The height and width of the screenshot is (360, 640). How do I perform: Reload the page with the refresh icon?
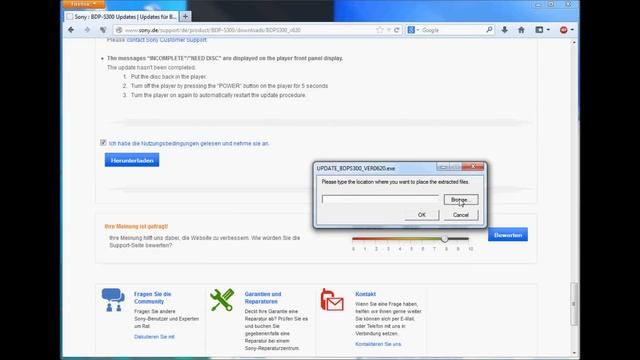[396, 30]
